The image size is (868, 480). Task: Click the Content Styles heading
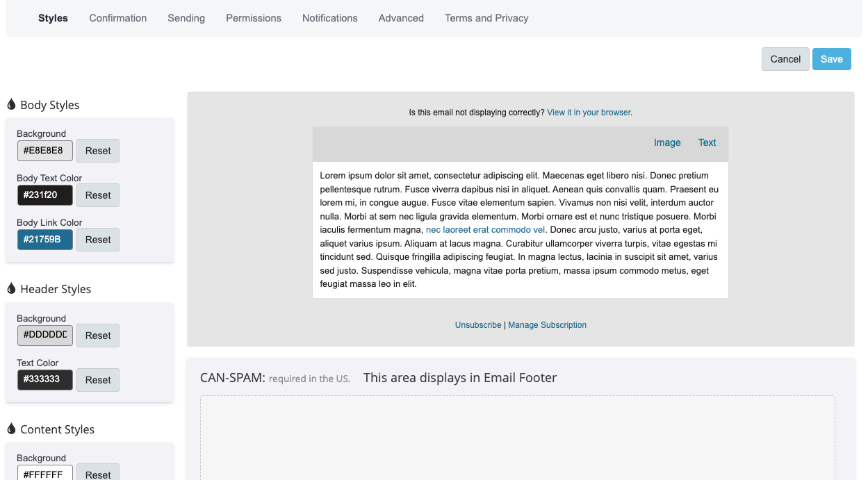[58, 429]
